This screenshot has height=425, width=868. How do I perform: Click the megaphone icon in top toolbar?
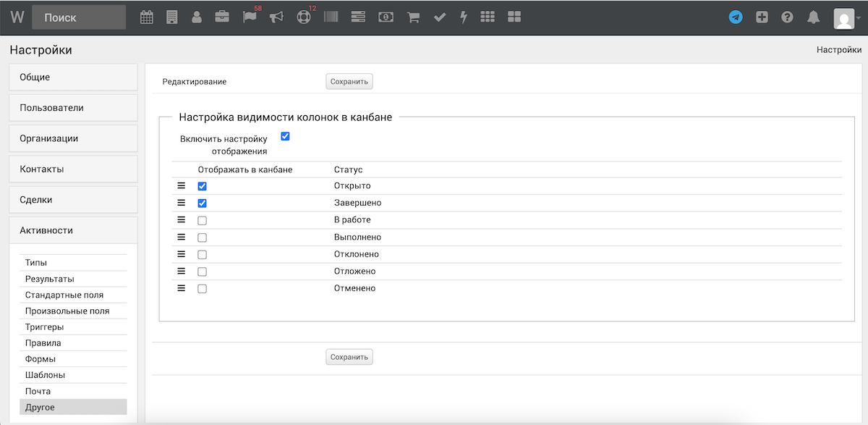pyautogui.click(x=276, y=17)
